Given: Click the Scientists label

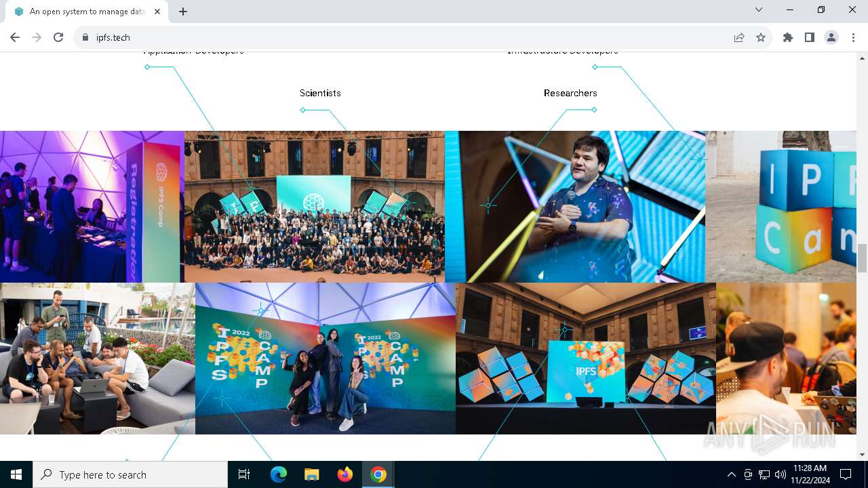Looking at the screenshot, I should pos(320,93).
